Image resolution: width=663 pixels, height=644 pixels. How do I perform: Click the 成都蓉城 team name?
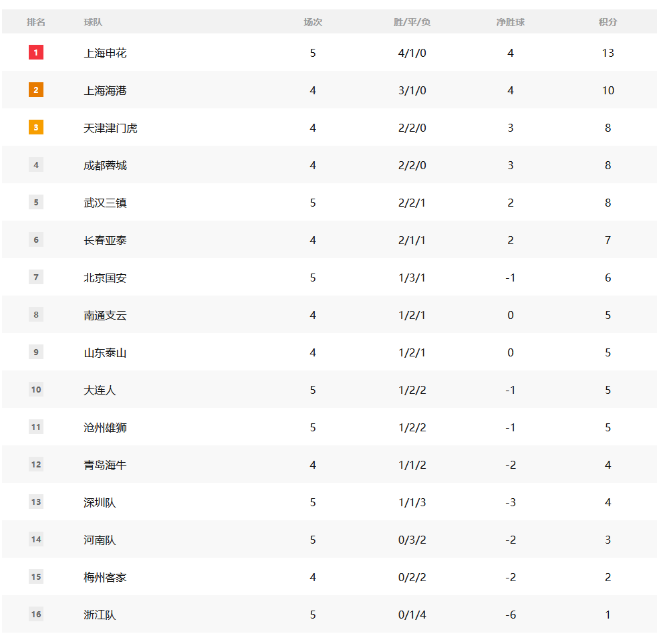coord(105,165)
